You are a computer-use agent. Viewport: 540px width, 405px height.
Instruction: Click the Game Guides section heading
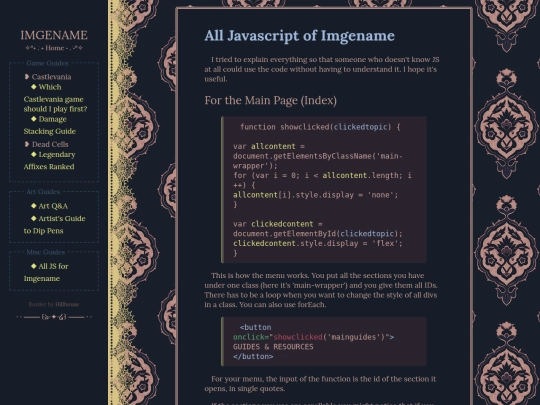pyautogui.click(x=47, y=63)
